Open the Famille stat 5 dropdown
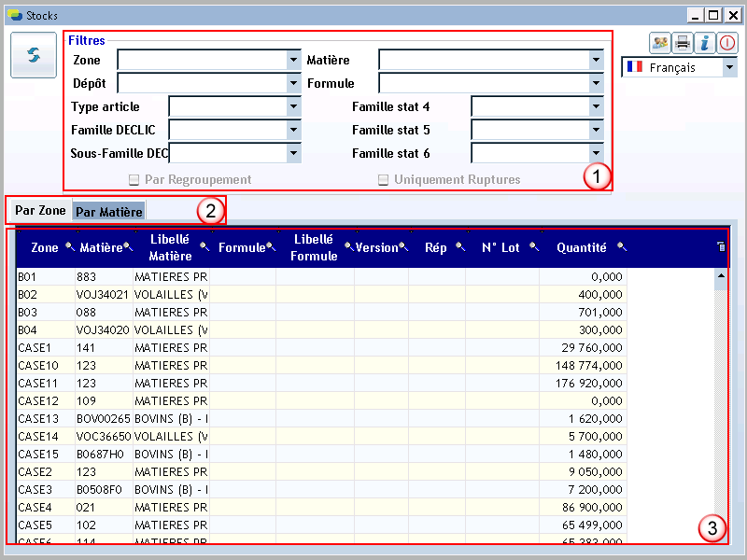Screen dimensions: 747x560 click(596, 130)
